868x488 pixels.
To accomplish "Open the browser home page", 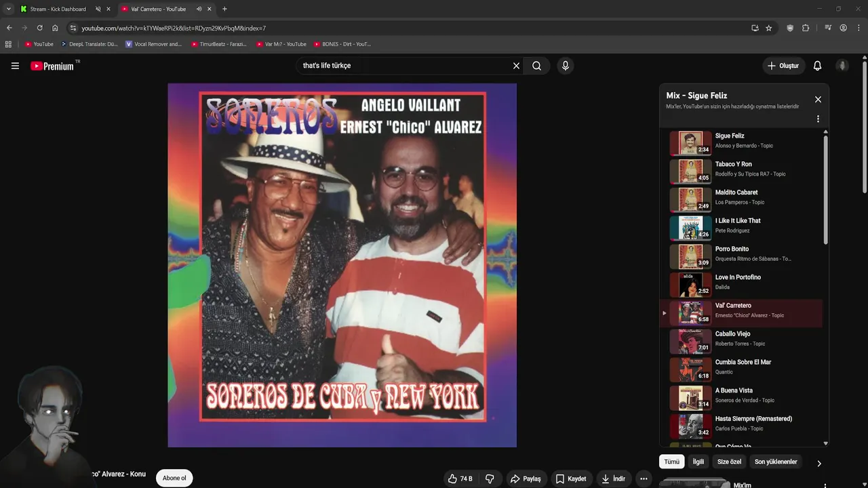I will 55,28.
